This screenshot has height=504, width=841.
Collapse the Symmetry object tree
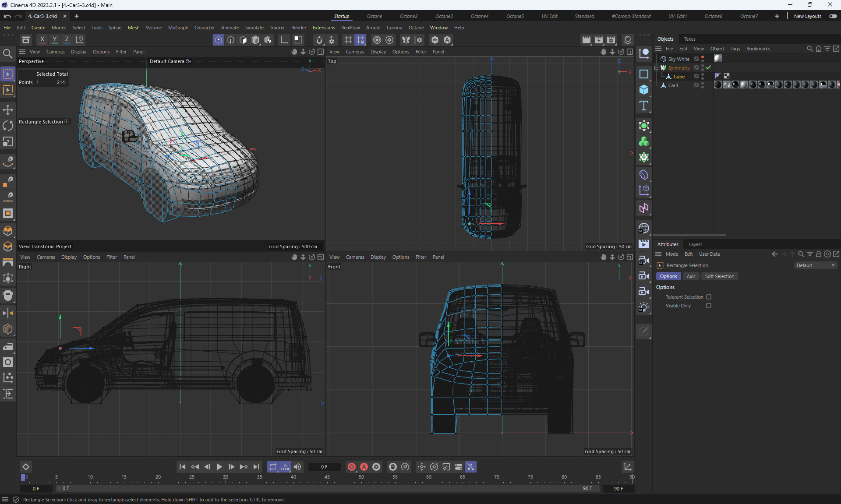click(x=656, y=68)
